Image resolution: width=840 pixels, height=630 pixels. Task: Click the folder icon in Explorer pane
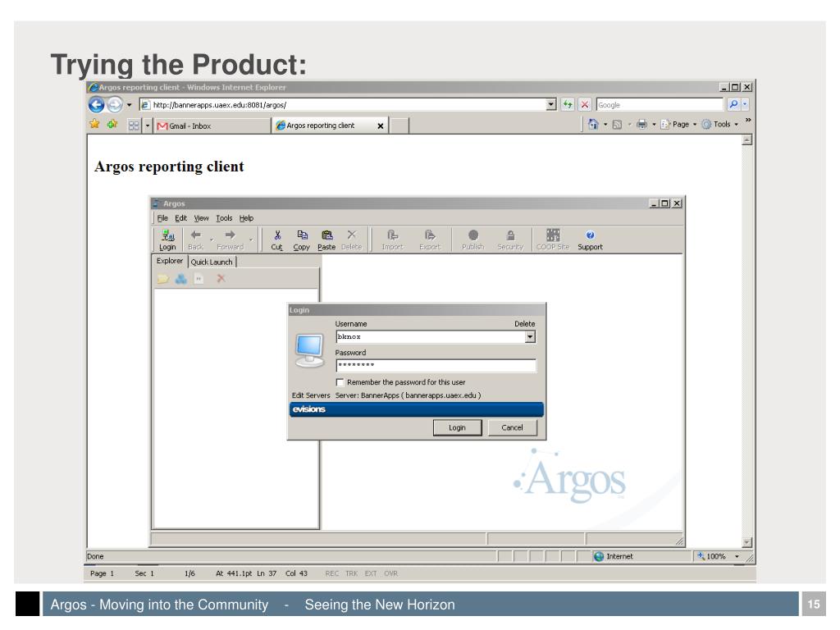pos(163,279)
